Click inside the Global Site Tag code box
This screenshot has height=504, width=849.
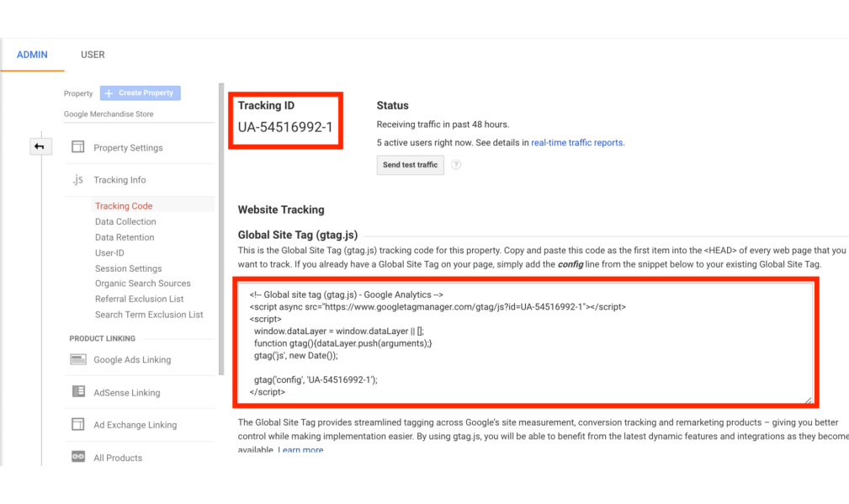click(525, 343)
